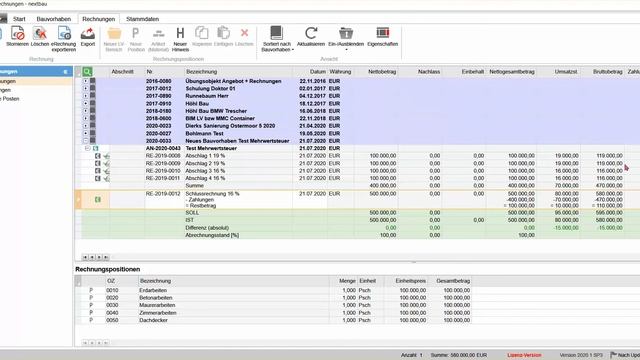The width and height of the screenshot is (640, 360).
Task: Click the Kopieren icon in the ribbon
Action: (x=202, y=33)
